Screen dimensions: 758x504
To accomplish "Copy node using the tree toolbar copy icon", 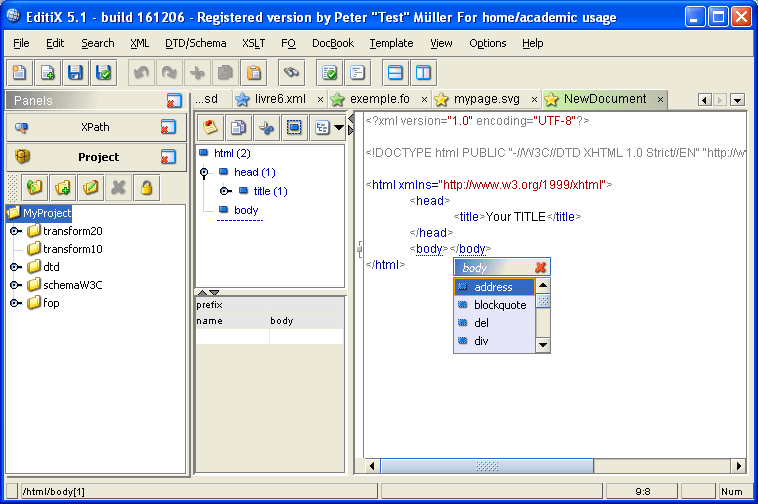I will tap(238, 128).
